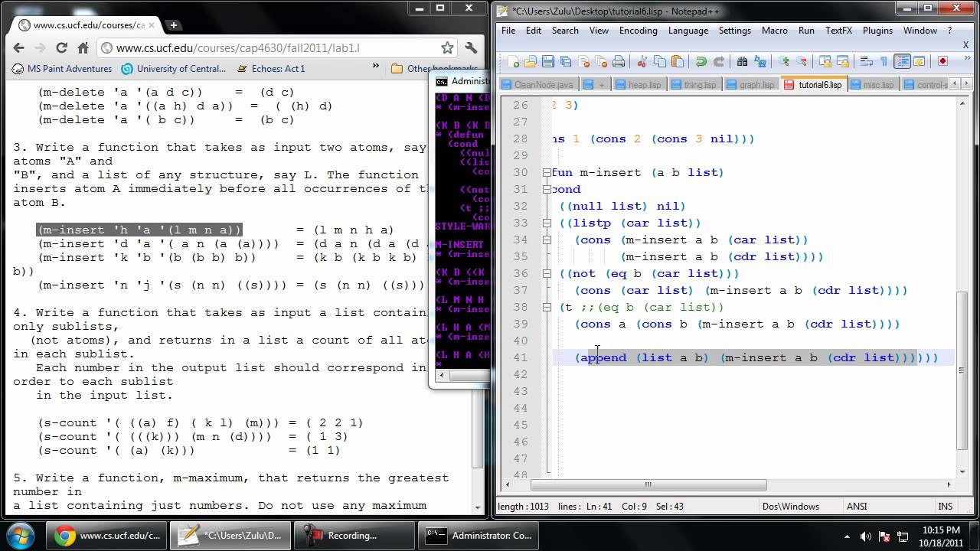The height and width of the screenshot is (551, 980).
Task: Click the Copy toolbar icon
Action: [659, 61]
